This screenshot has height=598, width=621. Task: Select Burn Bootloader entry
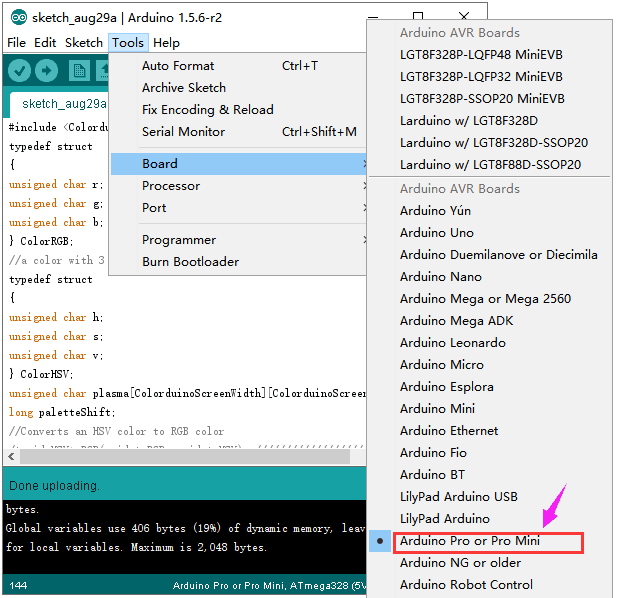(239, 262)
